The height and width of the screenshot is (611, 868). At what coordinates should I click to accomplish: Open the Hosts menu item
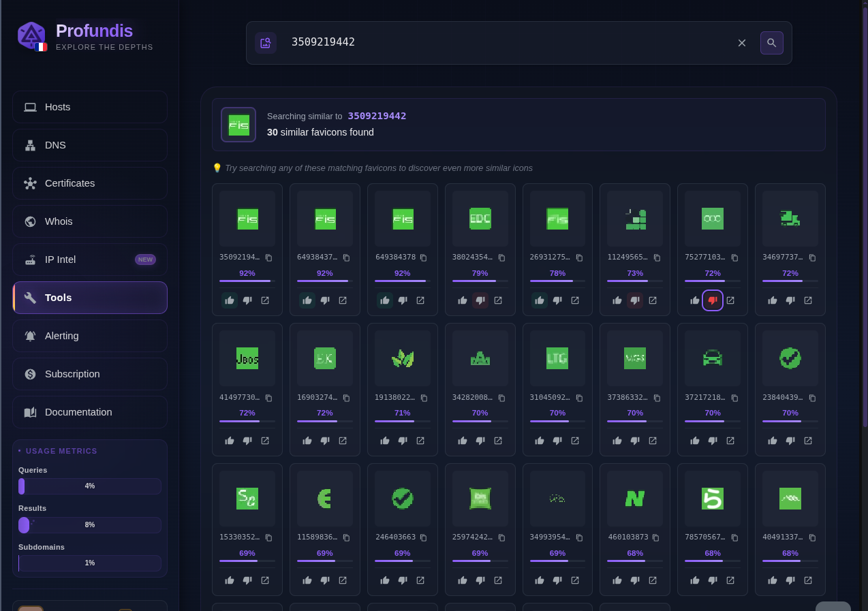pos(90,107)
